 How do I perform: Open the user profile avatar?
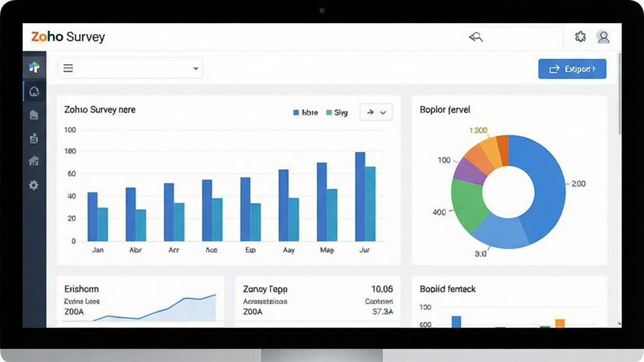(x=603, y=37)
